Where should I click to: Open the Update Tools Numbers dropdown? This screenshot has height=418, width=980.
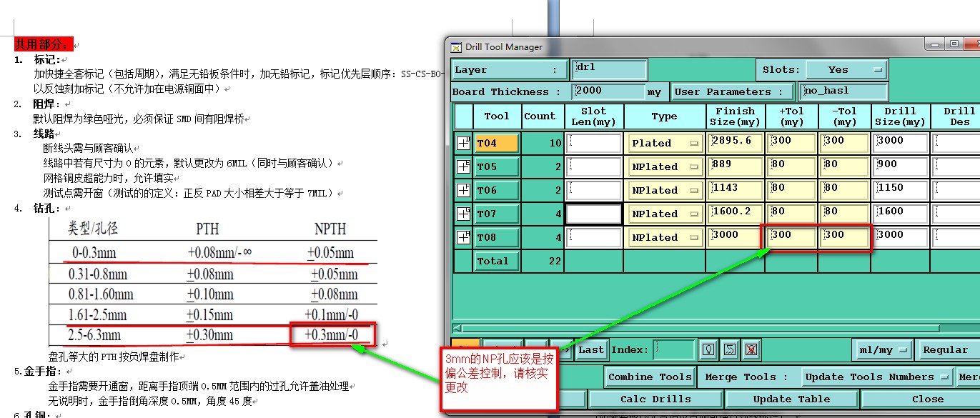(876, 377)
